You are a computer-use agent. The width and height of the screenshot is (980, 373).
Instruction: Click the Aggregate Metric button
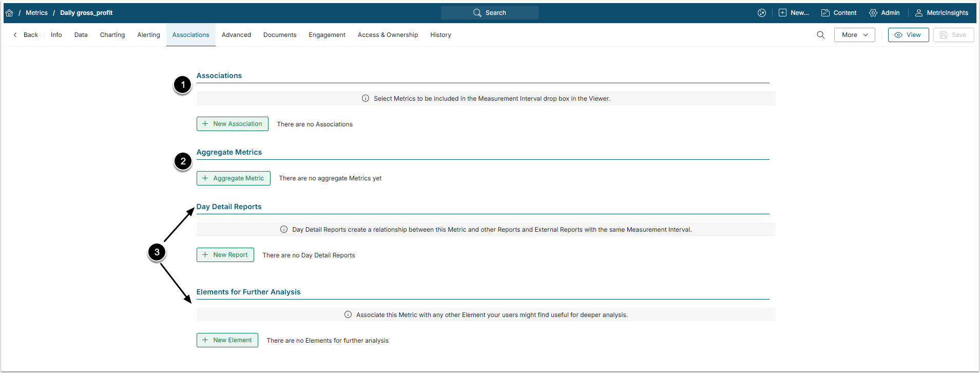[234, 178]
